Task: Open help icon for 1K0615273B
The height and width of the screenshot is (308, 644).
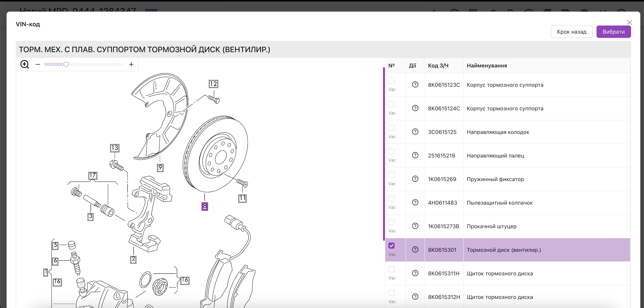Action: pyautogui.click(x=415, y=226)
